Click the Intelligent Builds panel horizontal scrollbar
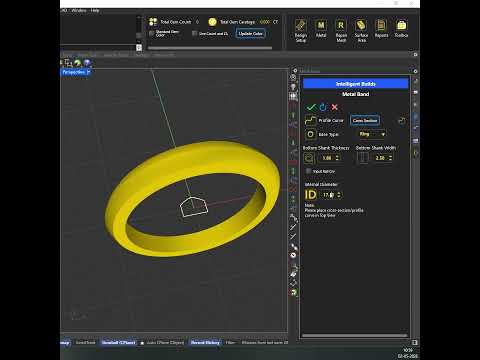 (355, 335)
